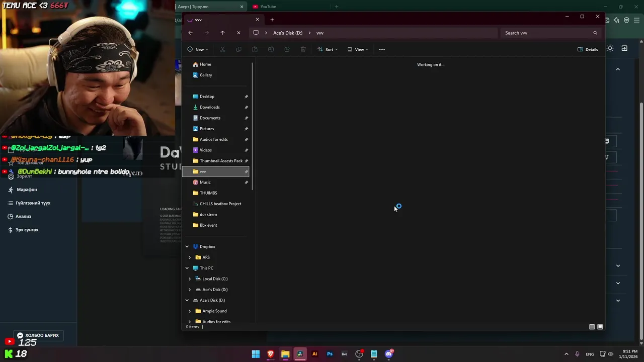Click the logout icon on Tippy page
The width and height of the screenshot is (644, 362).
[624, 48]
